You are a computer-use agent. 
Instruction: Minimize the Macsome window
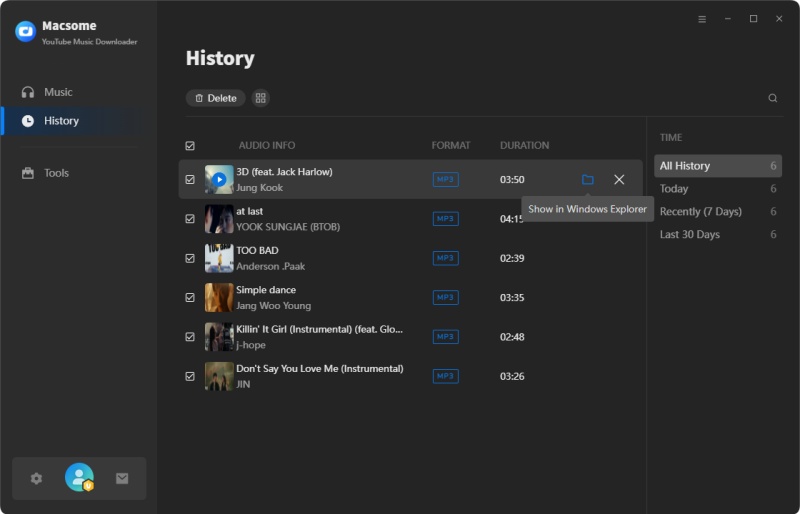point(728,19)
